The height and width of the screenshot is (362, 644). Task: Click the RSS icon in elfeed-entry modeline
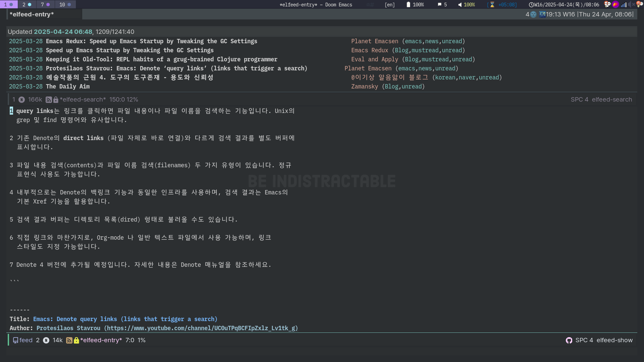pos(69,340)
